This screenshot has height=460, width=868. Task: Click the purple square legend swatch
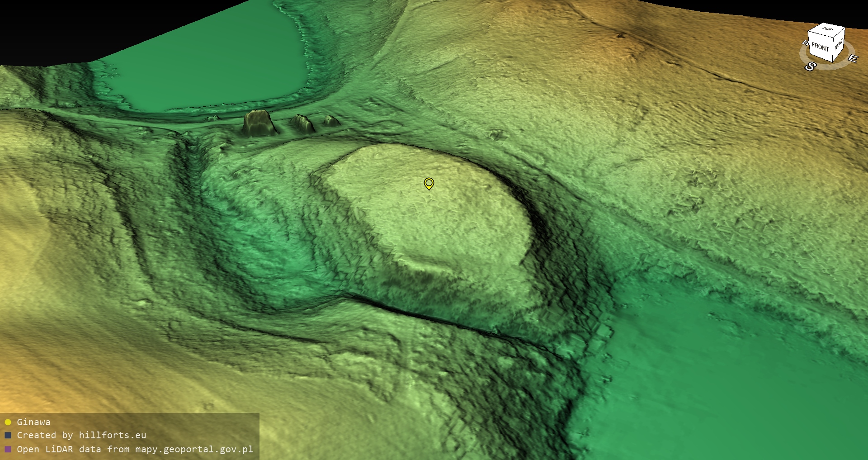pyautogui.click(x=8, y=449)
